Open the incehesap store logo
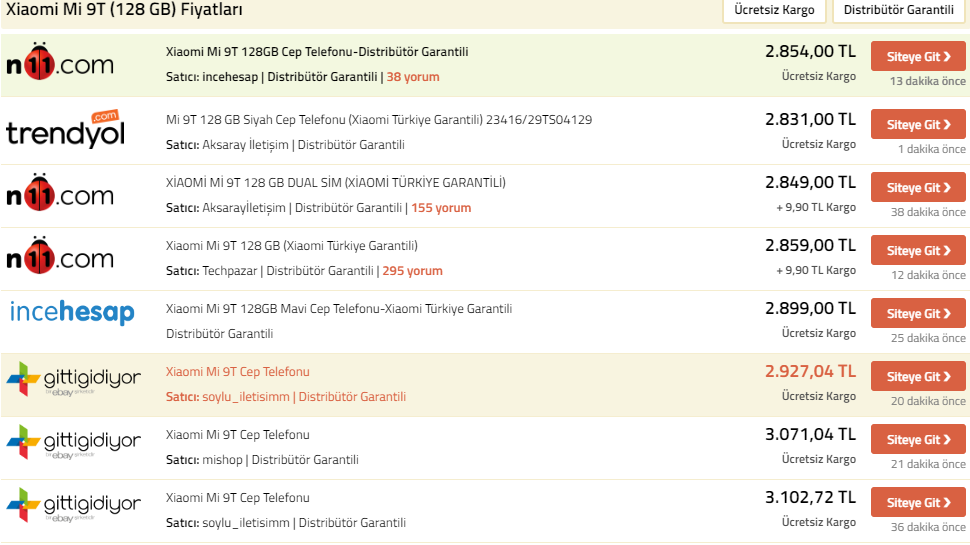The image size is (970, 545). 72,312
